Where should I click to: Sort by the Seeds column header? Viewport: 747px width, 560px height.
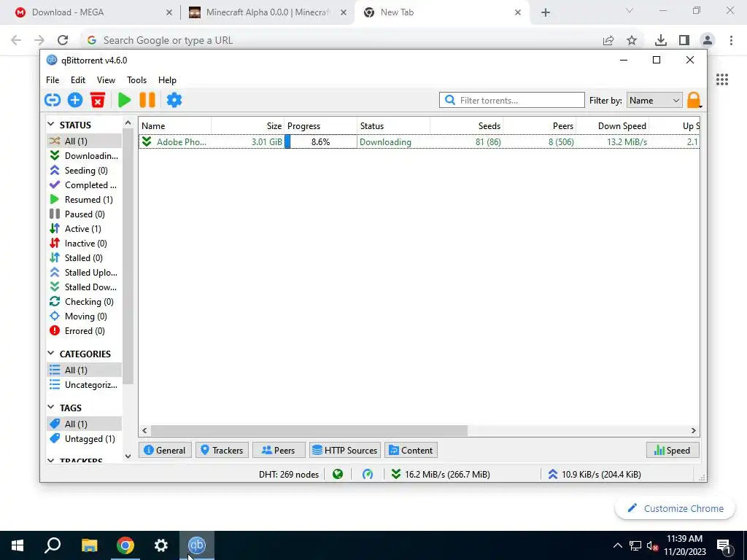[466, 125]
